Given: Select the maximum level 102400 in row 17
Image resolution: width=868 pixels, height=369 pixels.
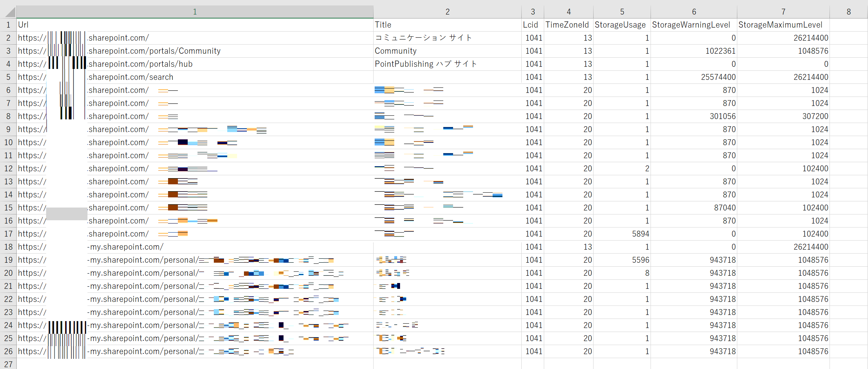Looking at the screenshot, I should 783,234.
